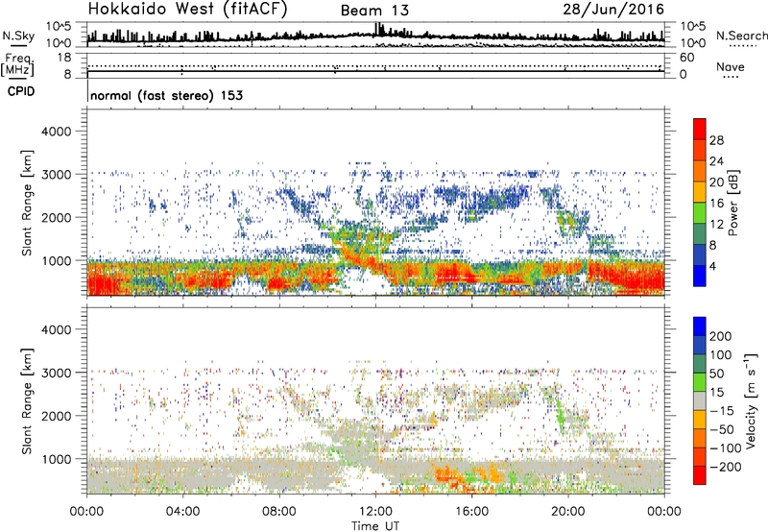Click the 'Hokkaido West (fitACF)' title text
The image size is (768, 532).
pyautogui.click(x=187, y=9)
